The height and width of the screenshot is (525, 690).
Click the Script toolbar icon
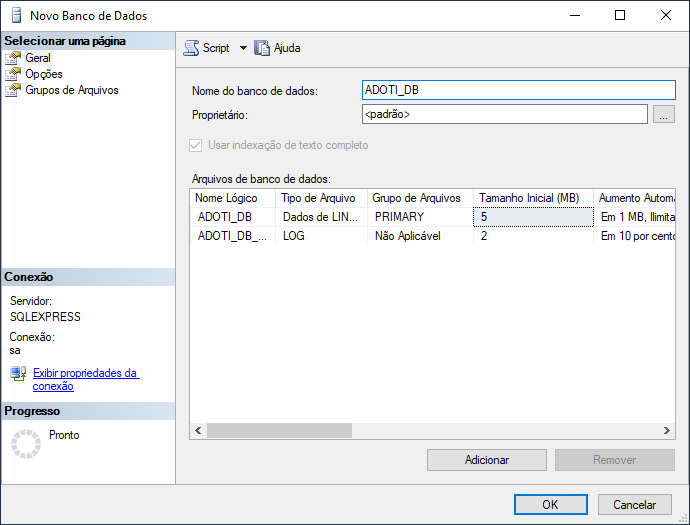pyautogui.click(x=191, y=48)
